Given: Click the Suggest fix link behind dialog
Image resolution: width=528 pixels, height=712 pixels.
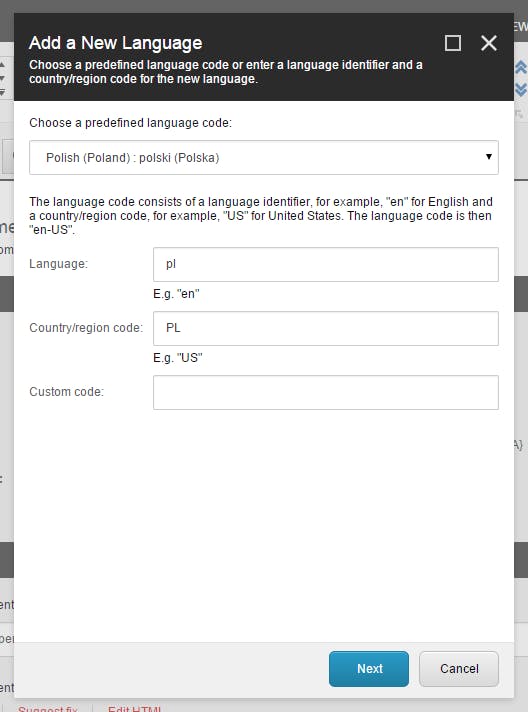Looking at the screenshot, I should [x=48, y=708].
